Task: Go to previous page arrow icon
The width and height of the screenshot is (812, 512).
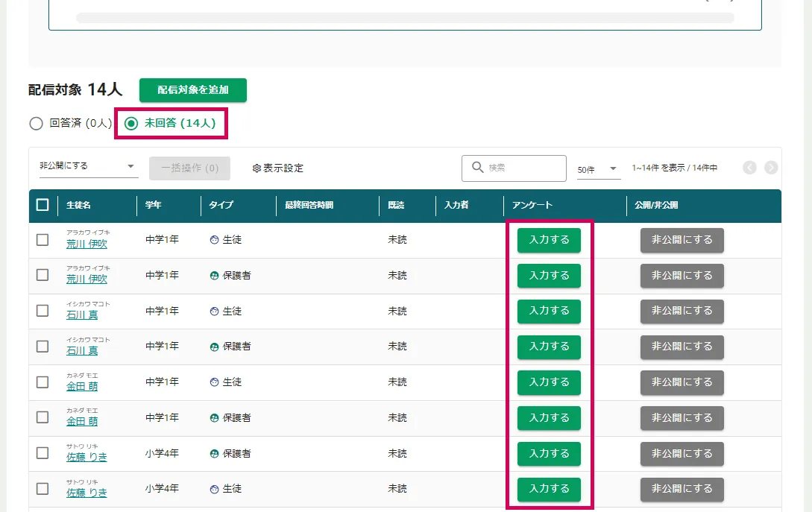Action: (749, 168)
